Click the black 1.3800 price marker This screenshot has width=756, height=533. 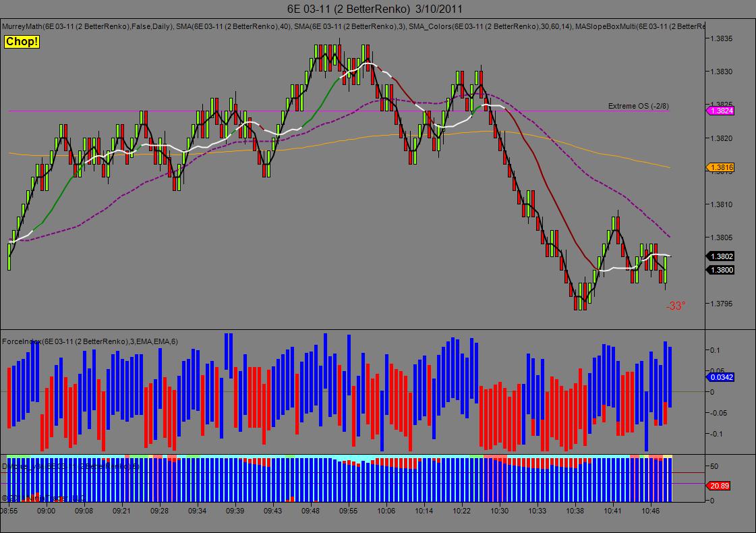(x=720, y=270)
